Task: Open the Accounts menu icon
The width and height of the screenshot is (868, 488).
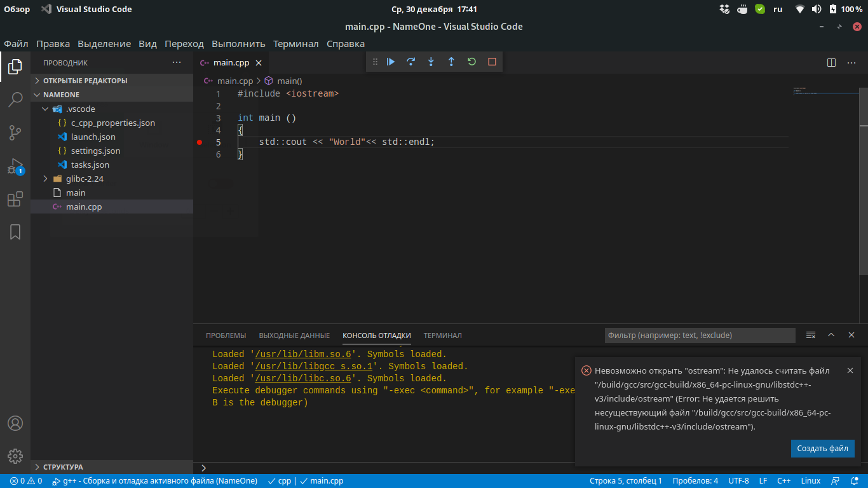Action: click(15, 423)
